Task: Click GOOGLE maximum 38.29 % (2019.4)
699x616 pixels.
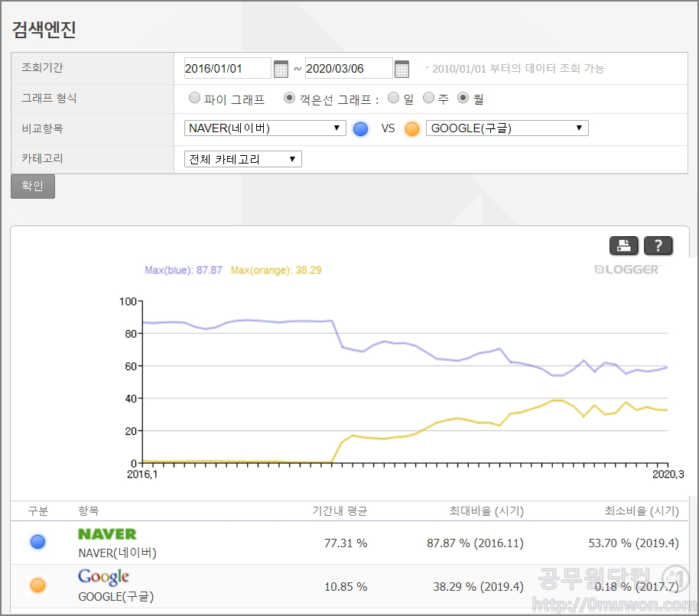Action: [x=478, y=587]
